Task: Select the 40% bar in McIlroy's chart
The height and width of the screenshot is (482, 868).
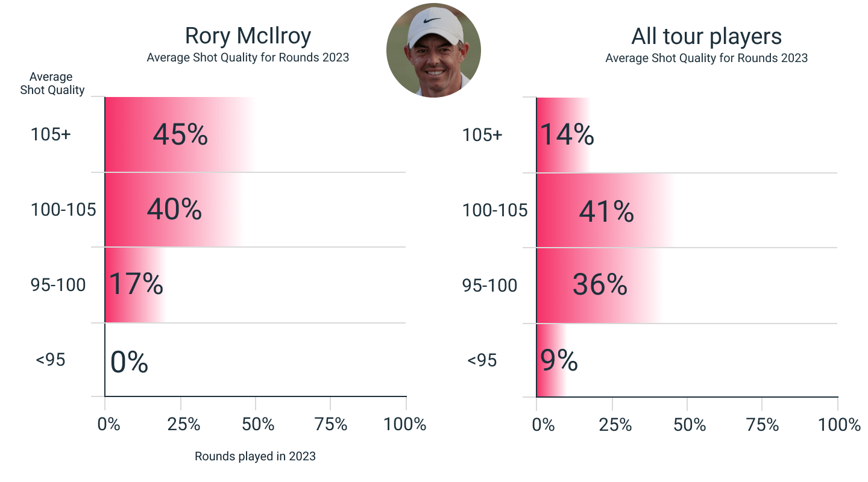Action: (x=174, y=209)
